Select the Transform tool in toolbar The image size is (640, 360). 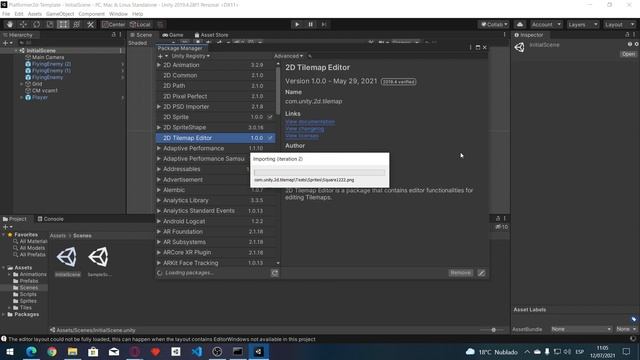tap(77, 24)
